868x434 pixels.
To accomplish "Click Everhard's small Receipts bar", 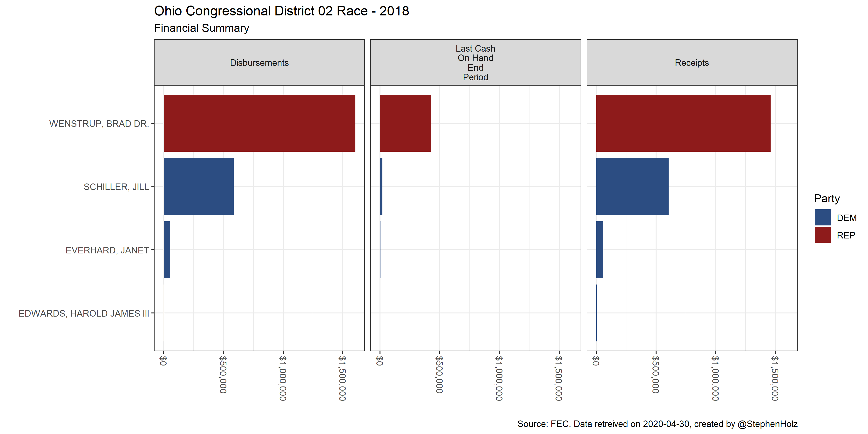I will 599,250.
